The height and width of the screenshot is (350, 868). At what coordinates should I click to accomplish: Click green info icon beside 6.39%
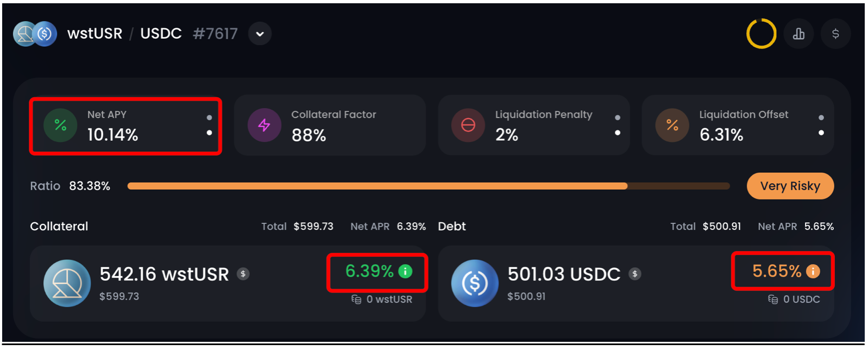(x=405, y=271)
